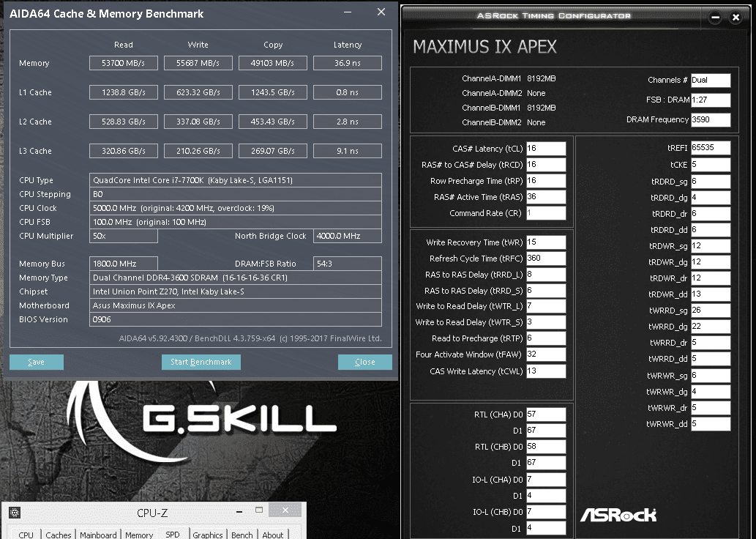Click the tWTR_S Write to Read Delay field
Screen dimensions: 756x539
[x=546, y=321]
